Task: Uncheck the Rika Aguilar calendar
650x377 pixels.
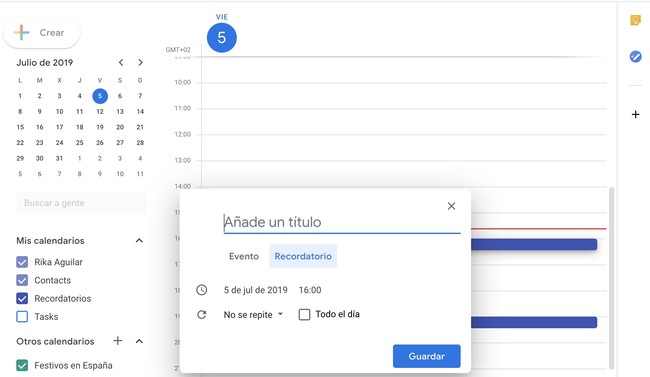Action: click(22, 262)
